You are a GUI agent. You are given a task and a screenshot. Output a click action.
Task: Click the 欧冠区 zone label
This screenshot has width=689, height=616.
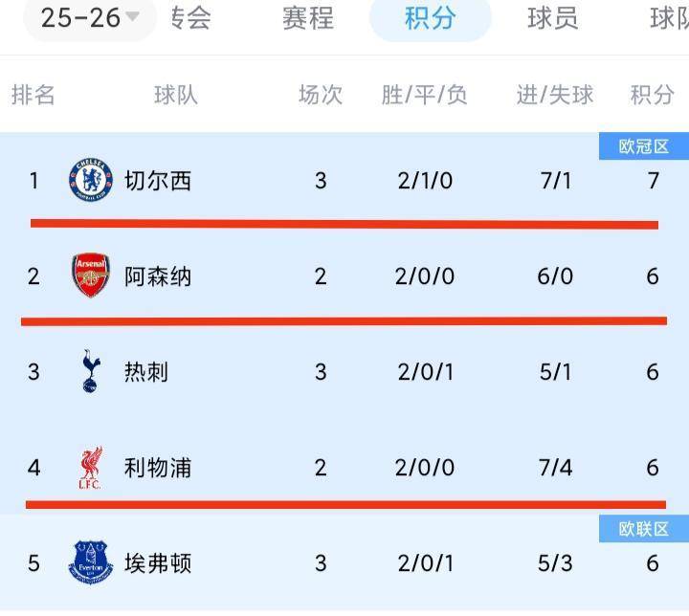pyautogui.click(x=643, y=146)
